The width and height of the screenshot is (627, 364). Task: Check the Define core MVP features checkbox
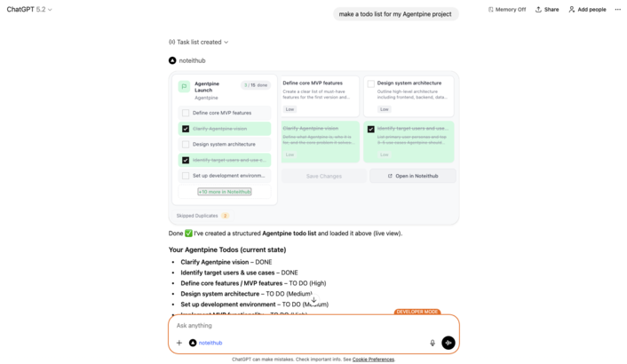186,113
